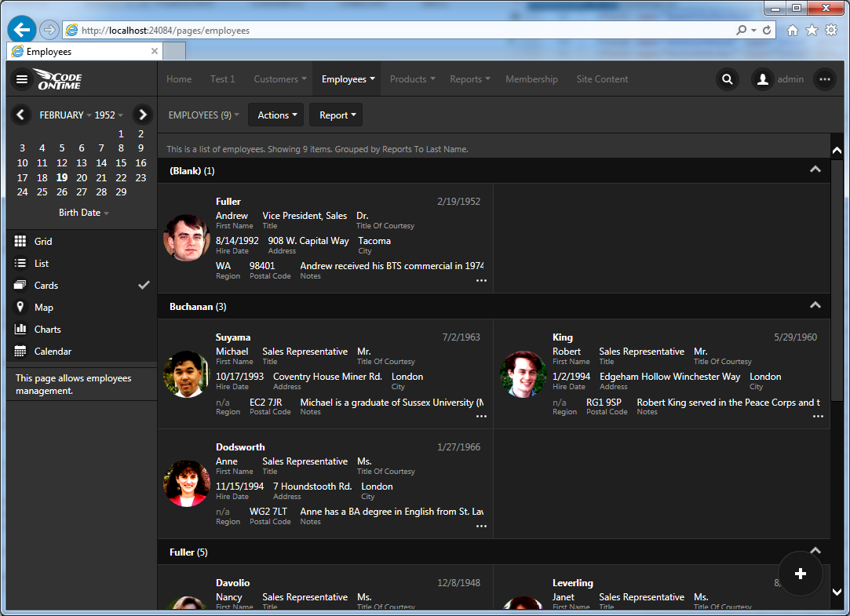Screen dimensions: 850x616
Task: Open the browser Tools gear menu
Action: coord(831,31)
